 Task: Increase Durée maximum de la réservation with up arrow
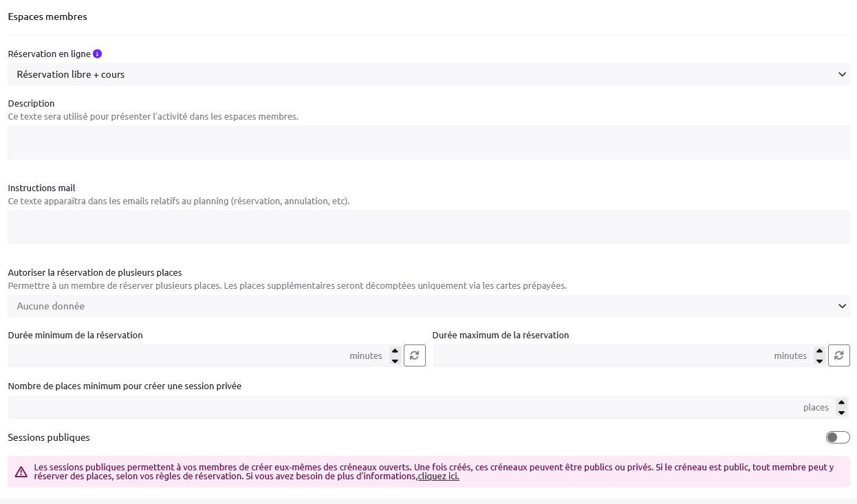tap(819, 351)
